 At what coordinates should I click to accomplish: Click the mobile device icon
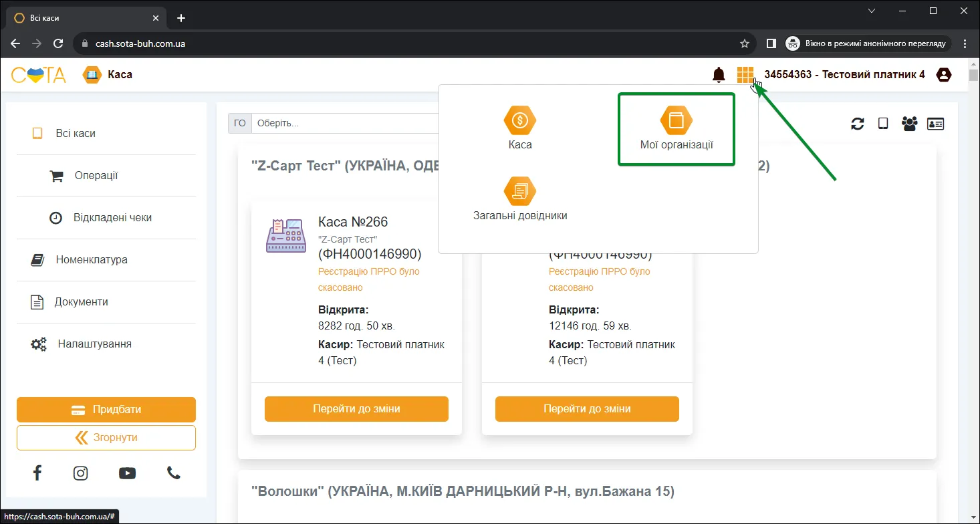tap(883, 124)
